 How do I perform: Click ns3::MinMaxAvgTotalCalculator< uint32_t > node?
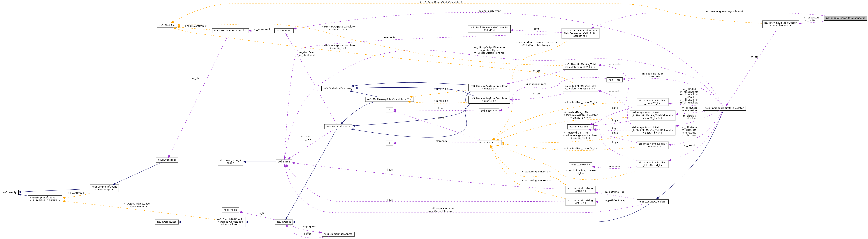[x=489, y=87]
